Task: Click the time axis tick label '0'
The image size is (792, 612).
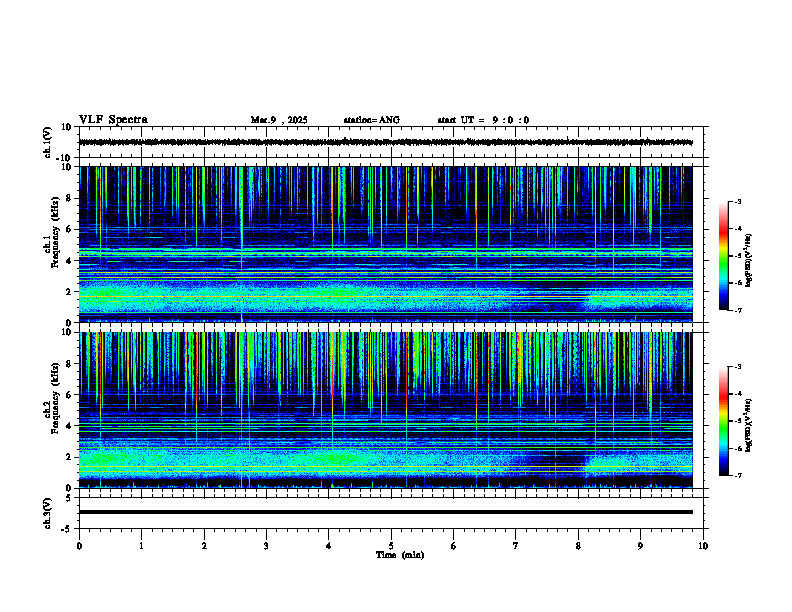Action: coord(79,546)
